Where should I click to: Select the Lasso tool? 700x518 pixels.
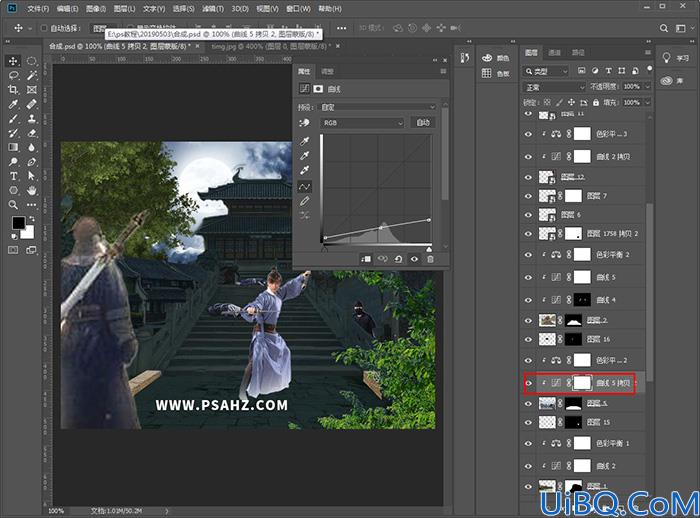pyautogui.click(x=13, y=75)
